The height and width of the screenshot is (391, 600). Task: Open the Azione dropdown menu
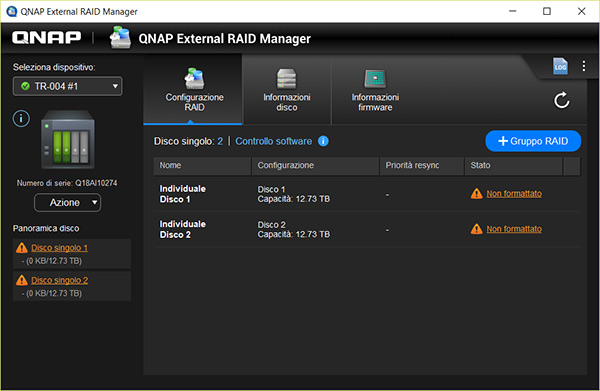tap(68, 202)
